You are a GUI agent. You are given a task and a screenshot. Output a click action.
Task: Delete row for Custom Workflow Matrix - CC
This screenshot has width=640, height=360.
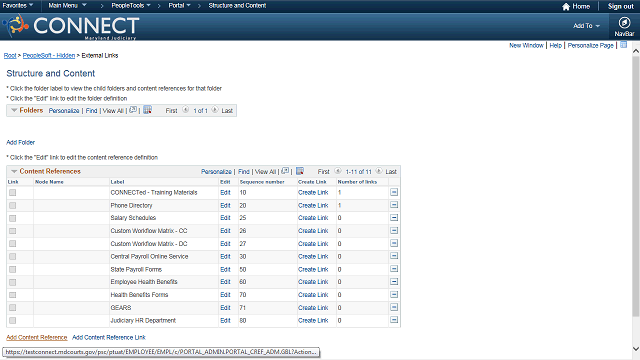click(x=394, y=231)
